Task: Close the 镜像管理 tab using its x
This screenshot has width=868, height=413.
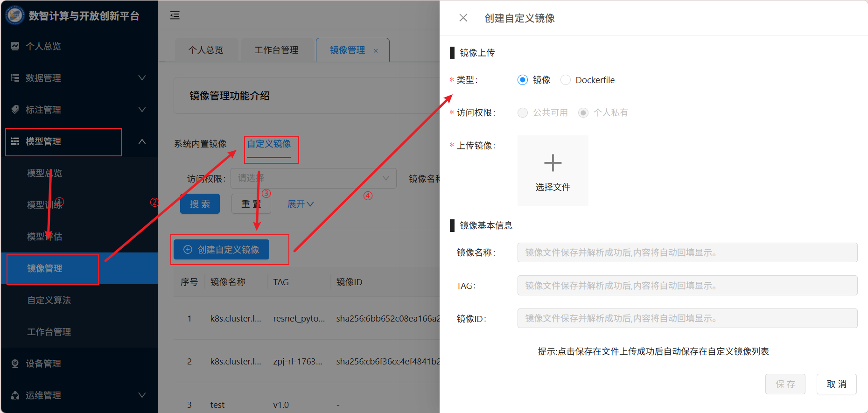Action: click(376, 51)
